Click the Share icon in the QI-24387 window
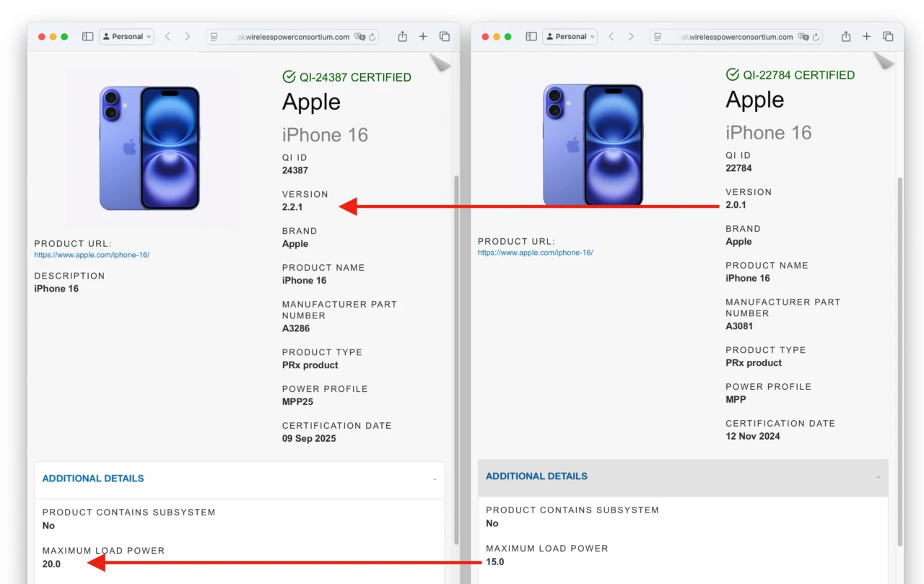 tap(403, 37)
